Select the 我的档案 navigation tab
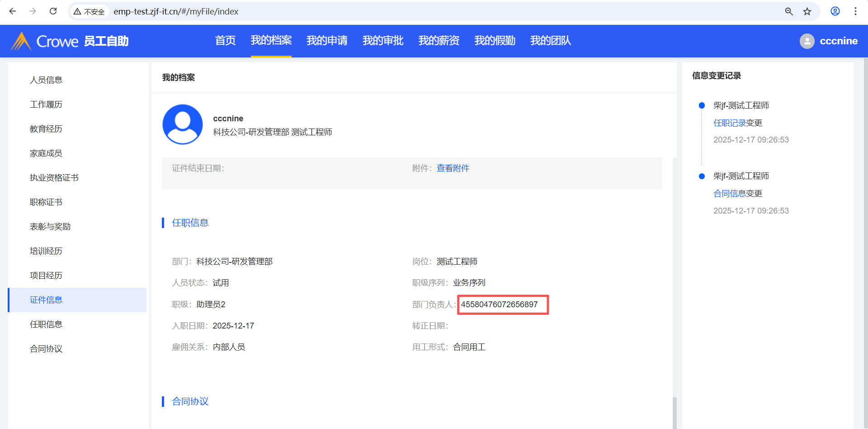 pyautogui.click(x=271, y=41)
